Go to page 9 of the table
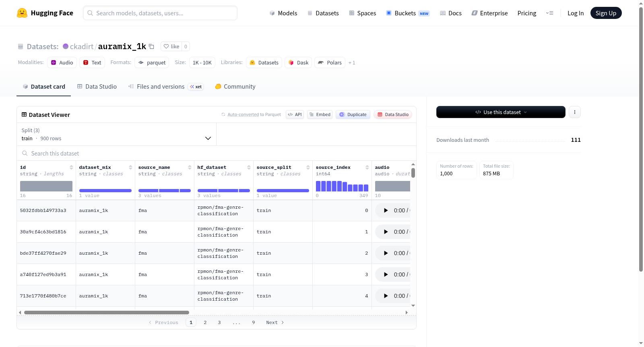The image size is (644, 347). click(x=254, y=322)
